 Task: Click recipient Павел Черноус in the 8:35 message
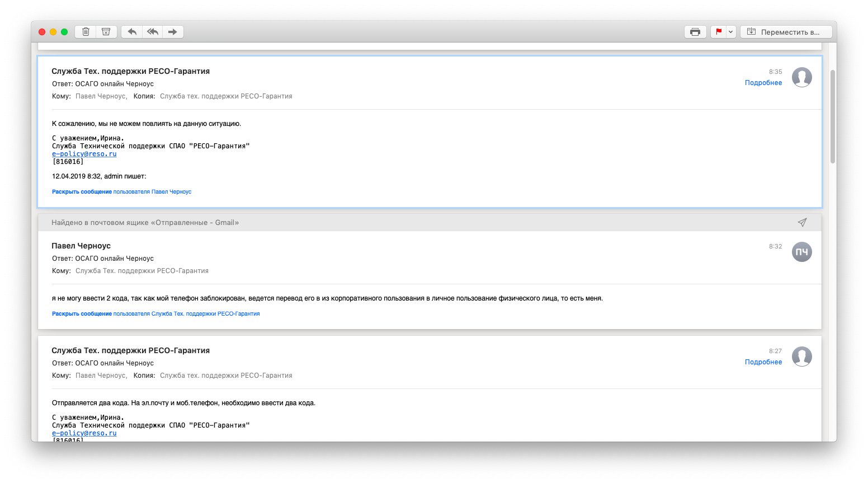[x=101, y=96]
